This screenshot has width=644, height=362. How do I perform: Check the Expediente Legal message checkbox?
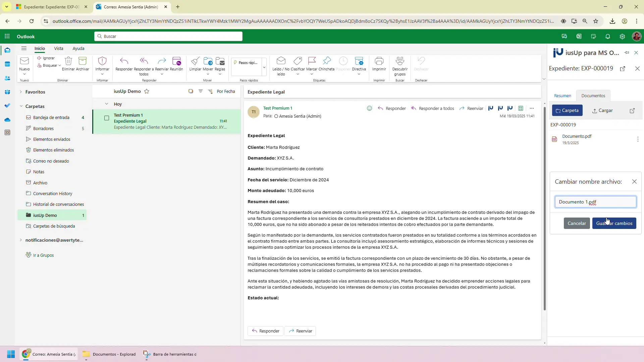click(107, 118)
